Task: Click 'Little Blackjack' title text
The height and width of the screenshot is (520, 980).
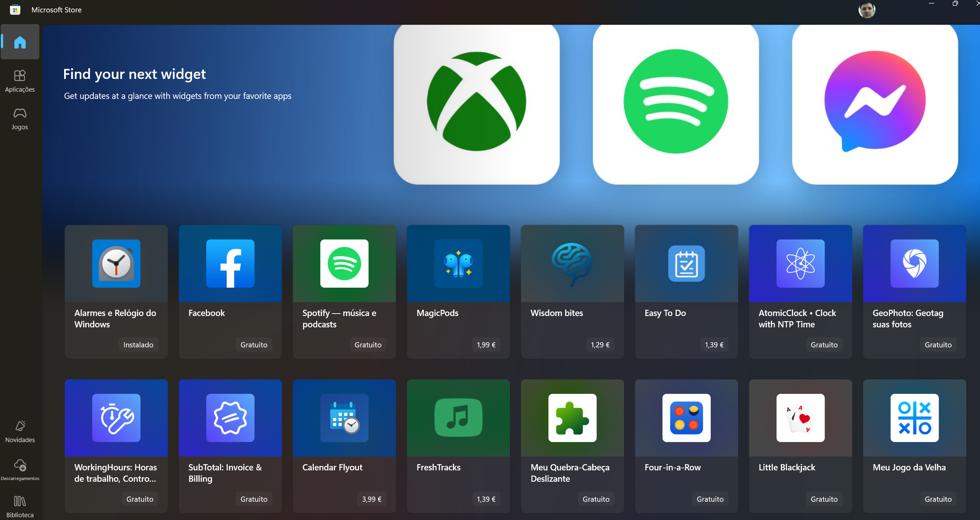Action: [787, 467]
